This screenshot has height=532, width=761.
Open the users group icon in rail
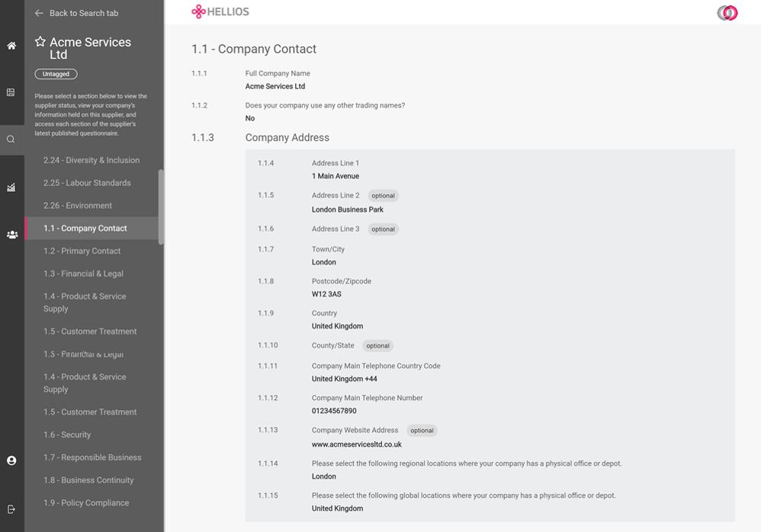tap(12, 235)
